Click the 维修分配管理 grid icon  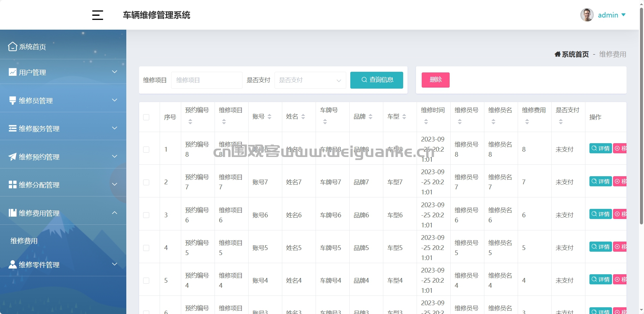[x=12, y=185]
